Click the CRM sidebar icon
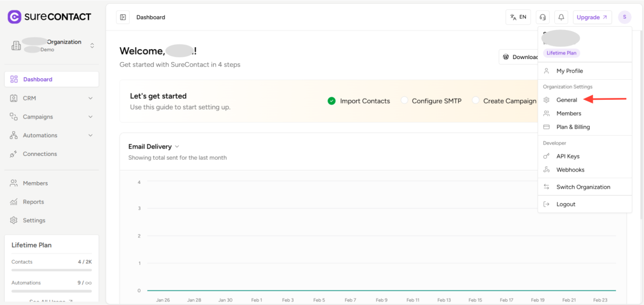644x305 pixels. click(x=13, y=98)
